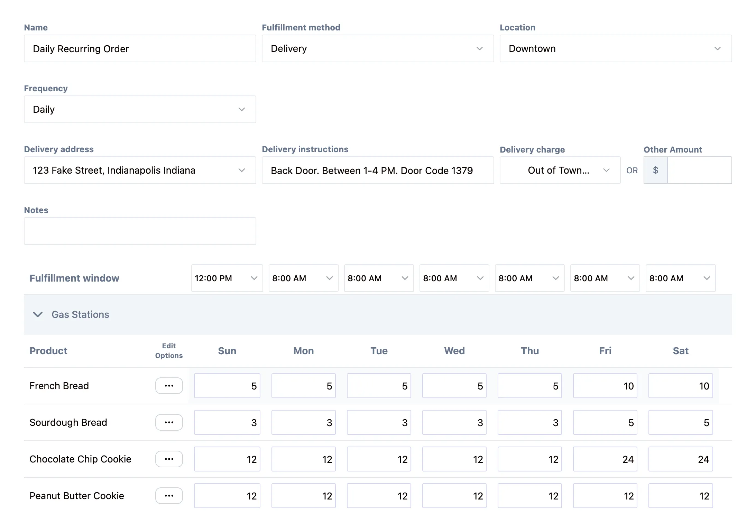This screenshot has width=756, height=532.
Task: Open French Bread edit options menu
Action: tap(169, 386)
